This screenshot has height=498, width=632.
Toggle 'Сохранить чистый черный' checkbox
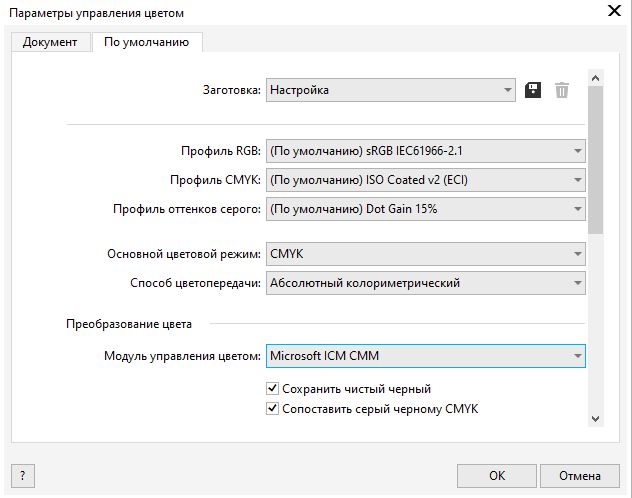[x=272, y=389]
